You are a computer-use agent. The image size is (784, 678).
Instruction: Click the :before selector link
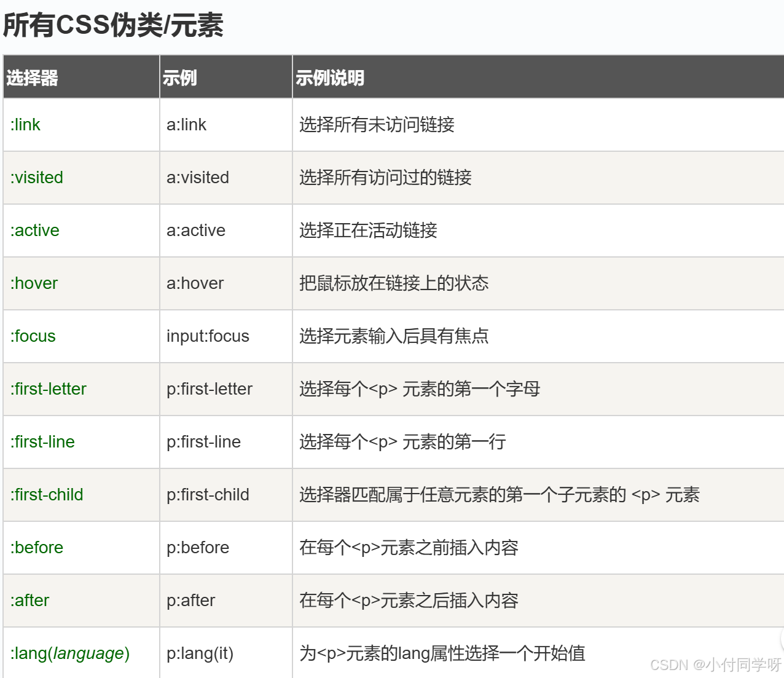(37, 548)
